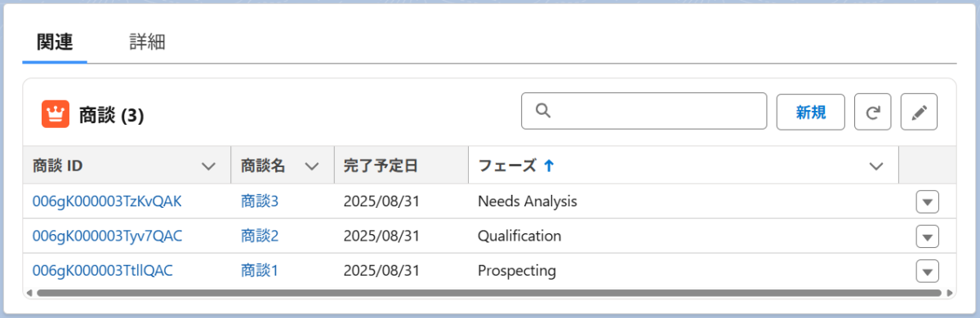
Task: Open the 商談2 name link
Action: tap(260, 236)
